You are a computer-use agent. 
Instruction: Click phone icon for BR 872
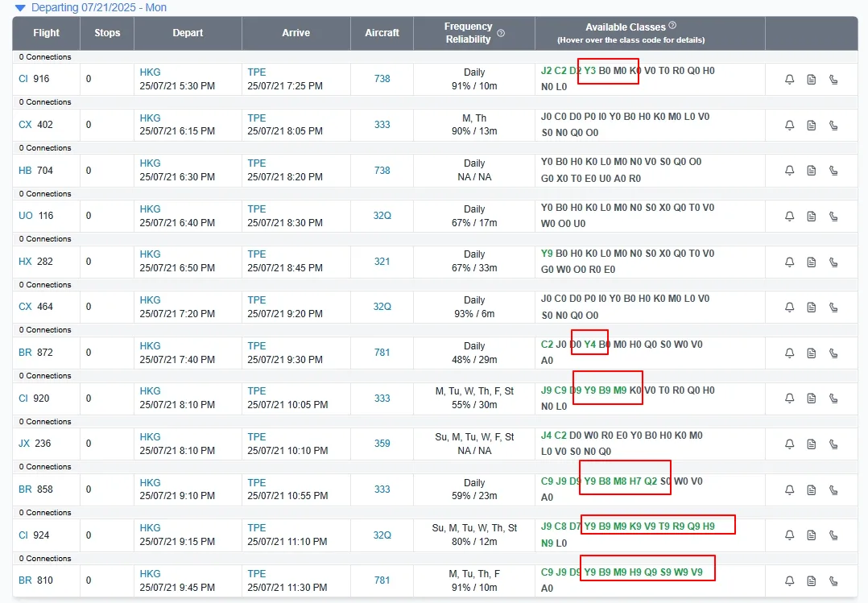[833, 353]
